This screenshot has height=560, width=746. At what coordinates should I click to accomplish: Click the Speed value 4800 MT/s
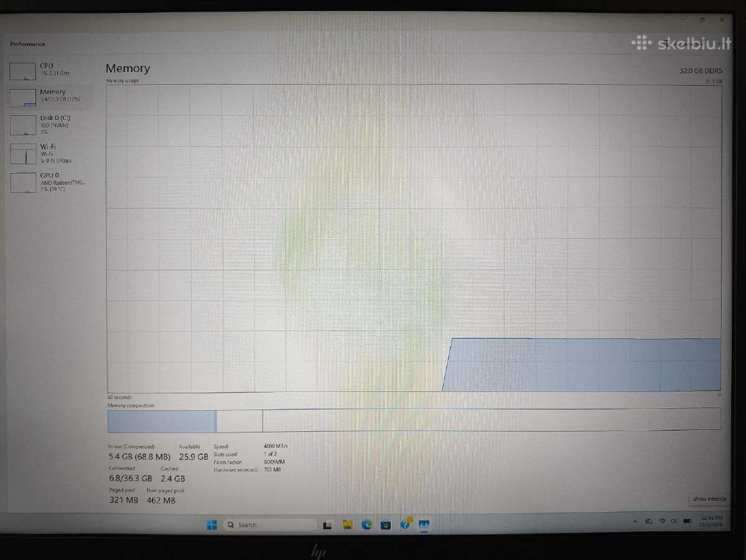coord(276,446)
